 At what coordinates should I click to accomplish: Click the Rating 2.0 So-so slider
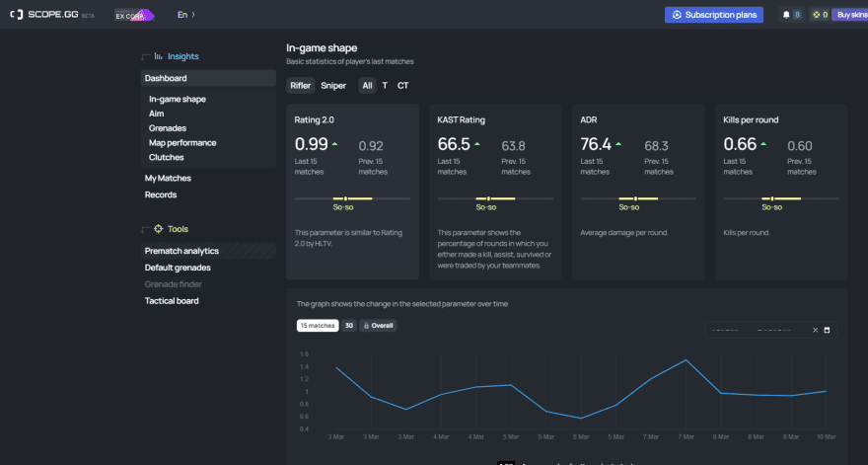(x=353, y=198)
